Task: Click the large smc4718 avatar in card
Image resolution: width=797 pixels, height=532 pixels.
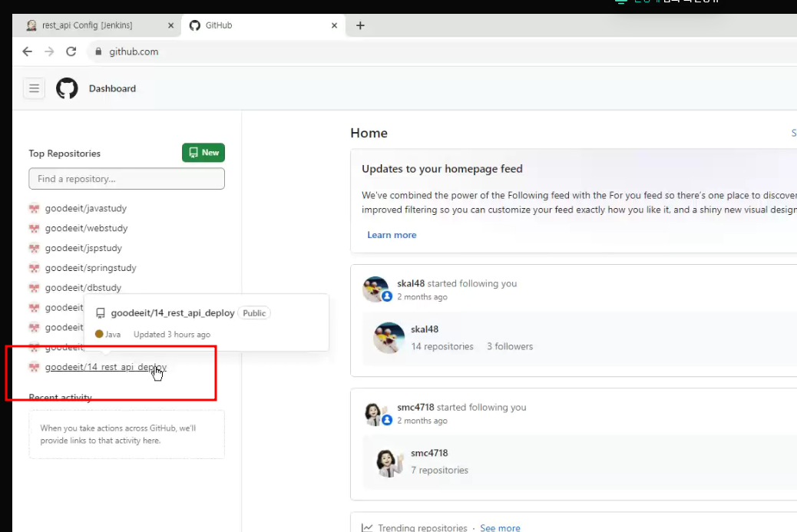Action: 389,461
